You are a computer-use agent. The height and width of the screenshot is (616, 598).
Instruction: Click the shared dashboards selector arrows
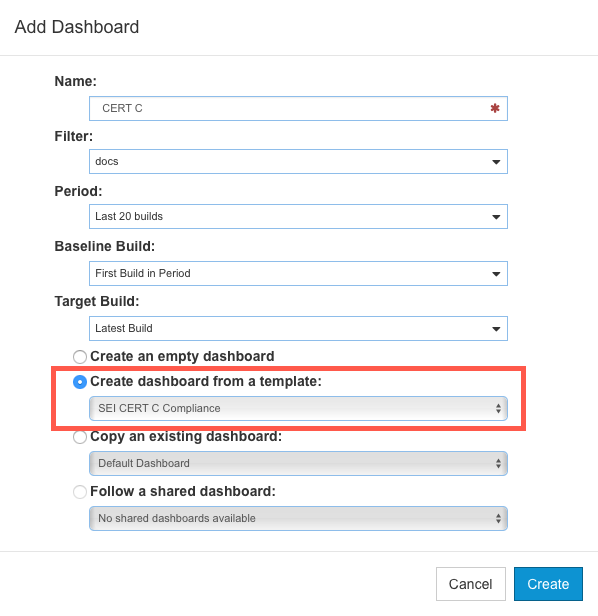498,519
